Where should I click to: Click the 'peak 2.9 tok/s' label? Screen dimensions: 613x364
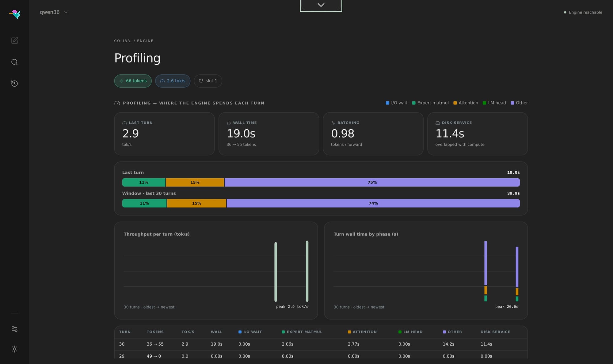coord(292,307)
